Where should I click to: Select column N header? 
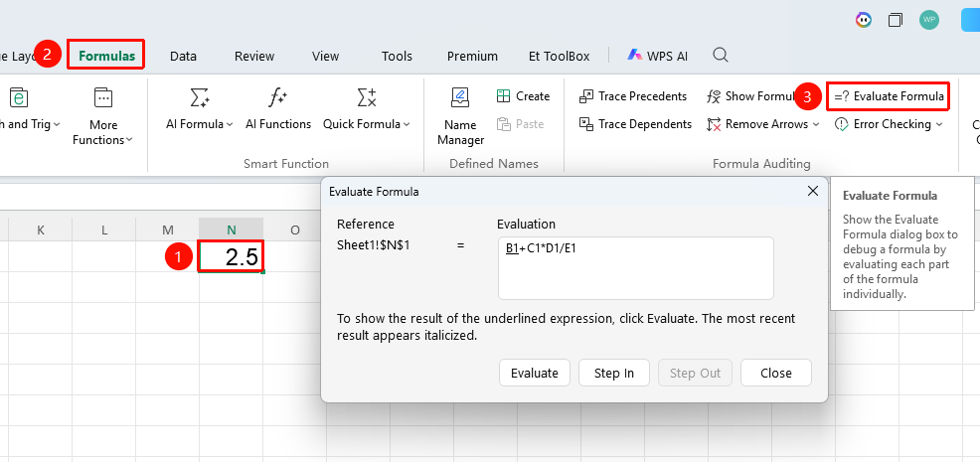(x=232, y=230)
